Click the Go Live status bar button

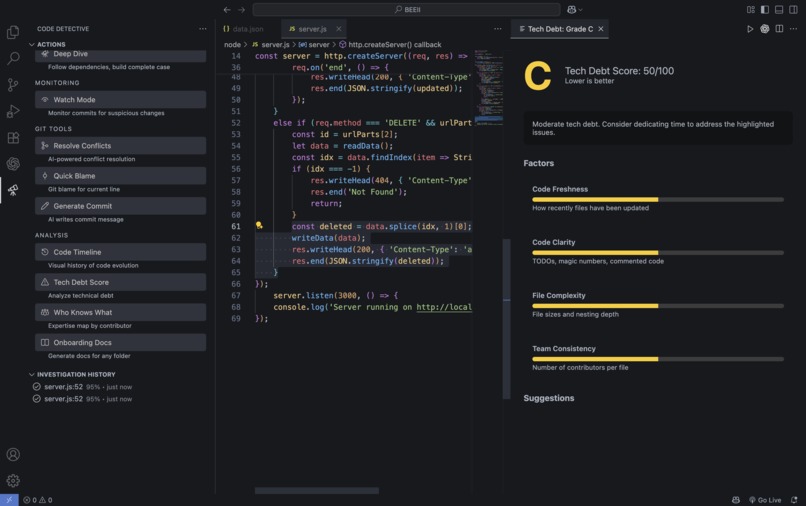pyautogui.click(x=765, y=500)
